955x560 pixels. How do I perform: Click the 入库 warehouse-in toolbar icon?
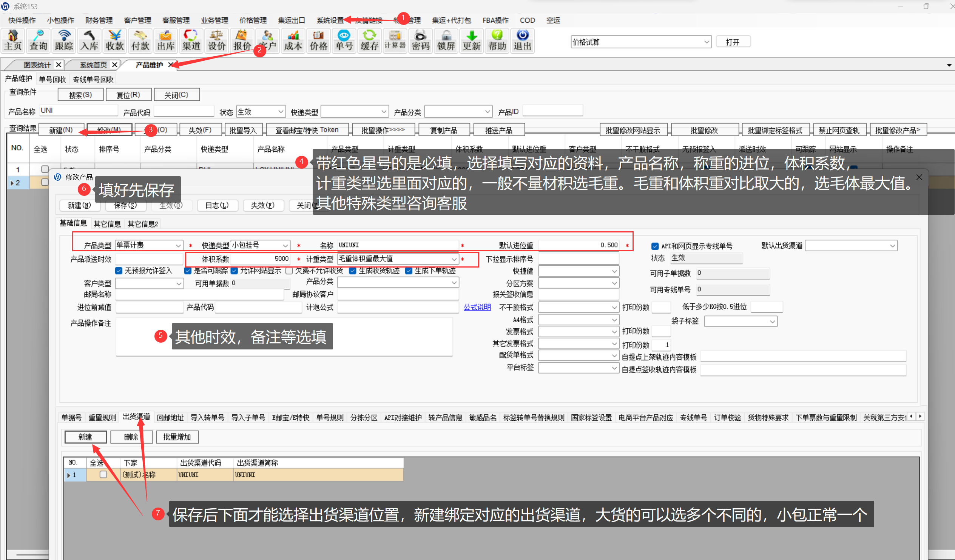(89, 40)
